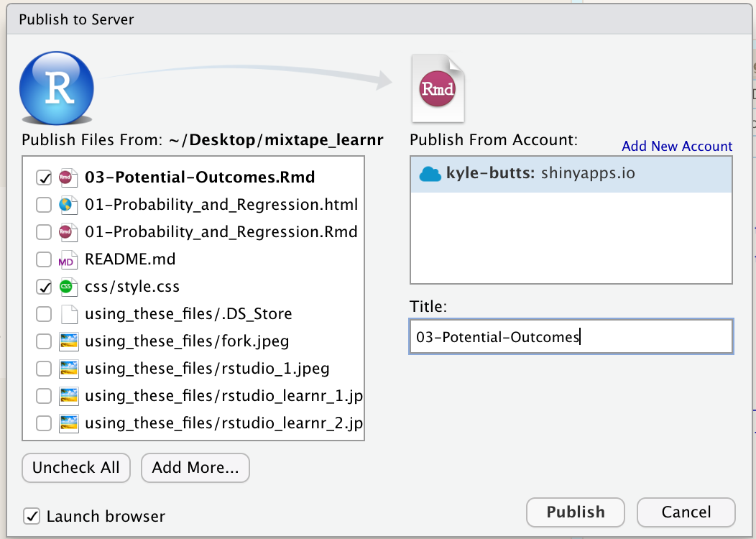The image size is (756, 539).
Task: Click the blue R logo icon
Action: pos(56,88)
